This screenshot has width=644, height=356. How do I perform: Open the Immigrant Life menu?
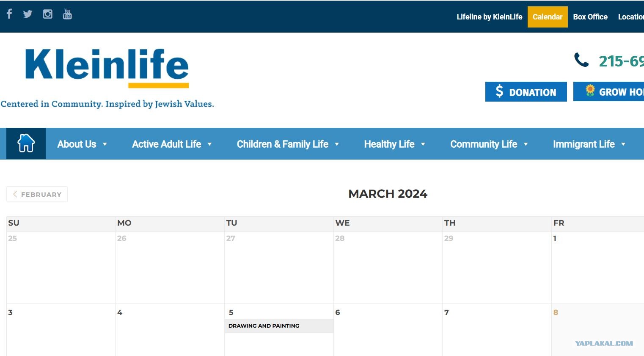click(x=584, y=144)
